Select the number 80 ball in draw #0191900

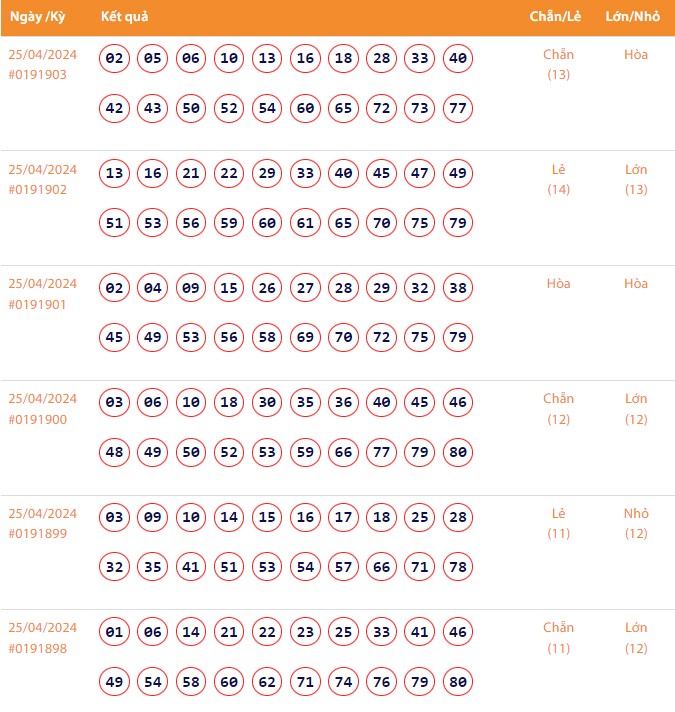point(458,452)
